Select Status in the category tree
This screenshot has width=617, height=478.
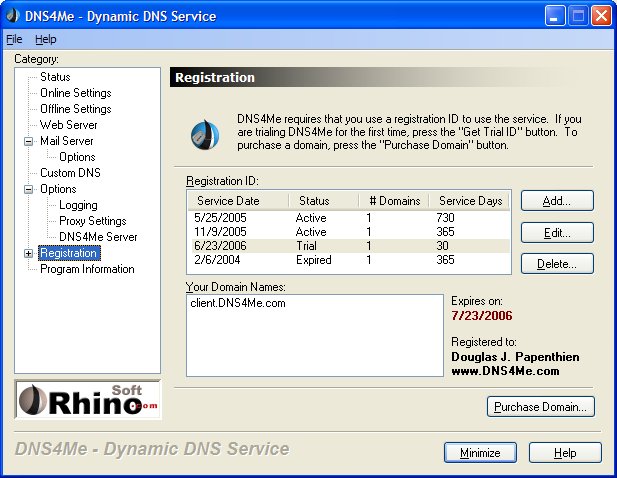point(55,77)
